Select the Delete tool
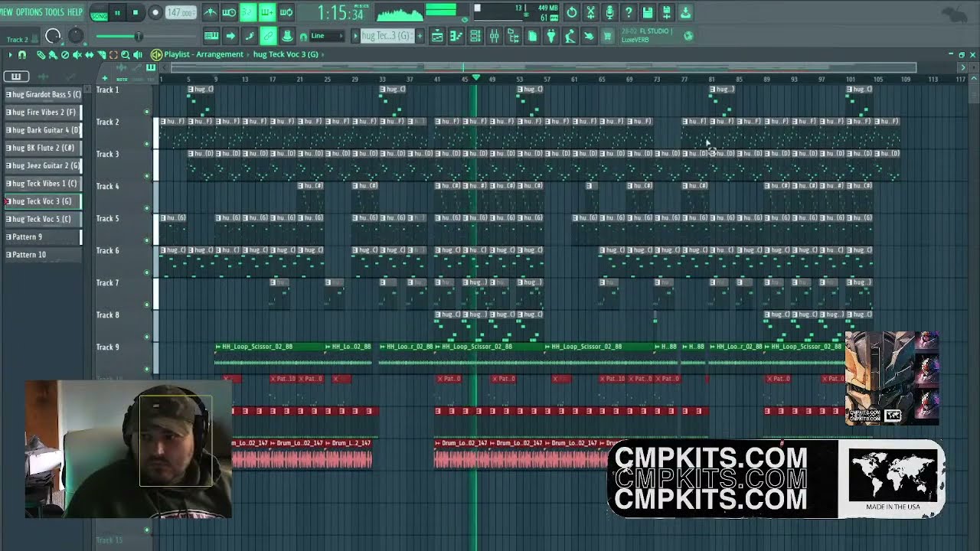This screenshot has height=551, width=980. (x=64, y=54)
